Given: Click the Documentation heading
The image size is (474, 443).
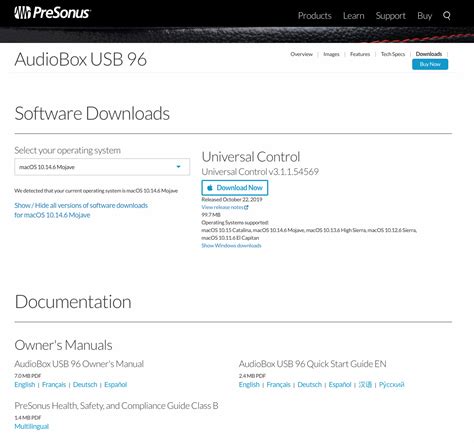Looking at the screenshot, I should coord(73,302).
